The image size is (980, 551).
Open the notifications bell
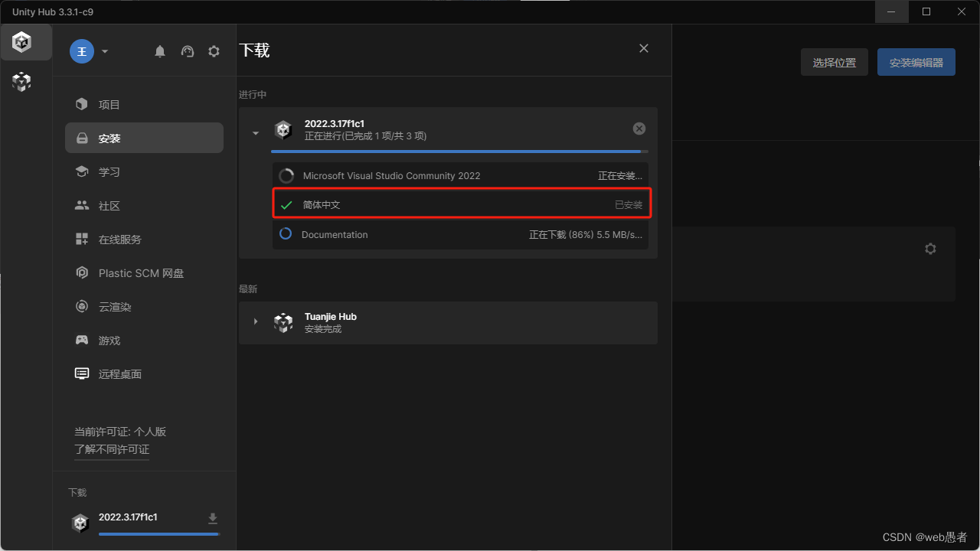click(x=160, y=51)
